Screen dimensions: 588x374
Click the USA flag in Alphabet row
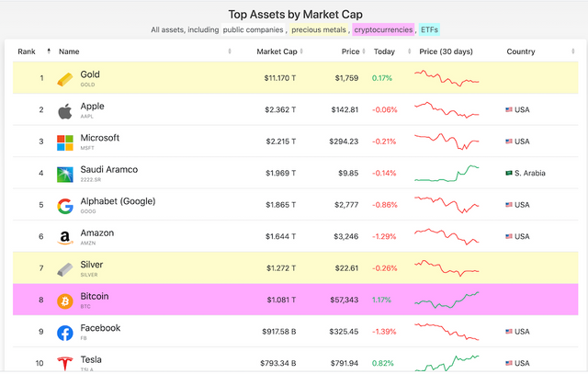pyautogui.click(x=509, y=205)
